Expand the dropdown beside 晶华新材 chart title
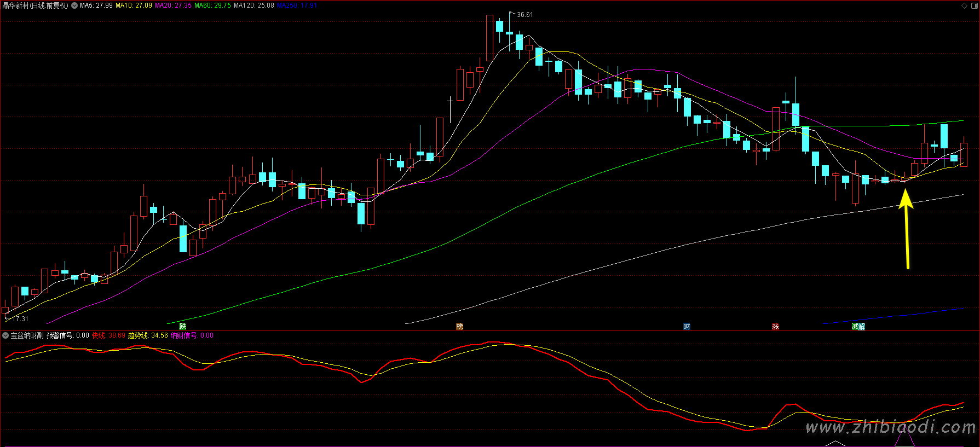 pyautogui.click(x=74, y=5)
